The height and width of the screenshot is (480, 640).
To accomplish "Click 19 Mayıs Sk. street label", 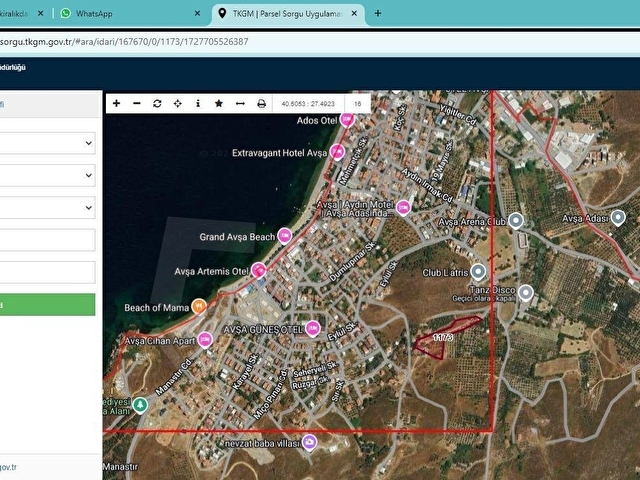I will point(441,162).
